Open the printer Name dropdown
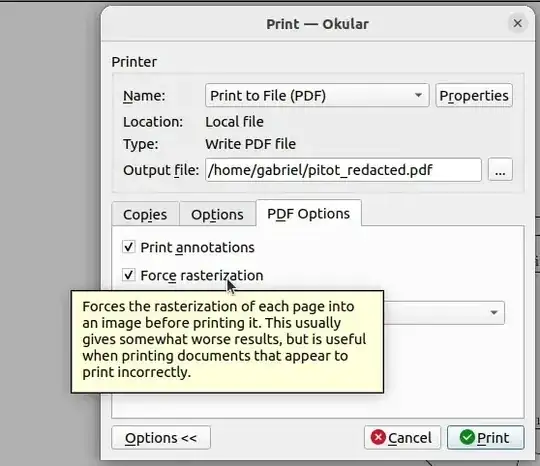540x466 pixels. [317, 95]
